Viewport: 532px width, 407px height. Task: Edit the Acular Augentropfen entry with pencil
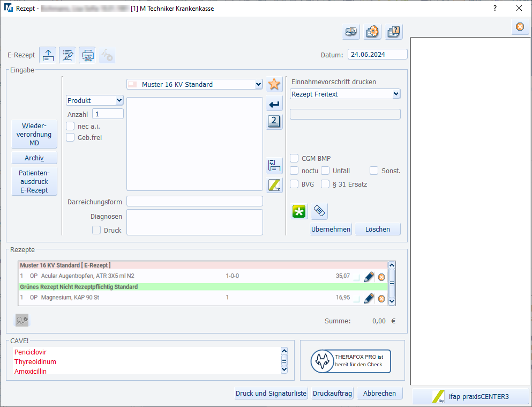click(369, 277)
